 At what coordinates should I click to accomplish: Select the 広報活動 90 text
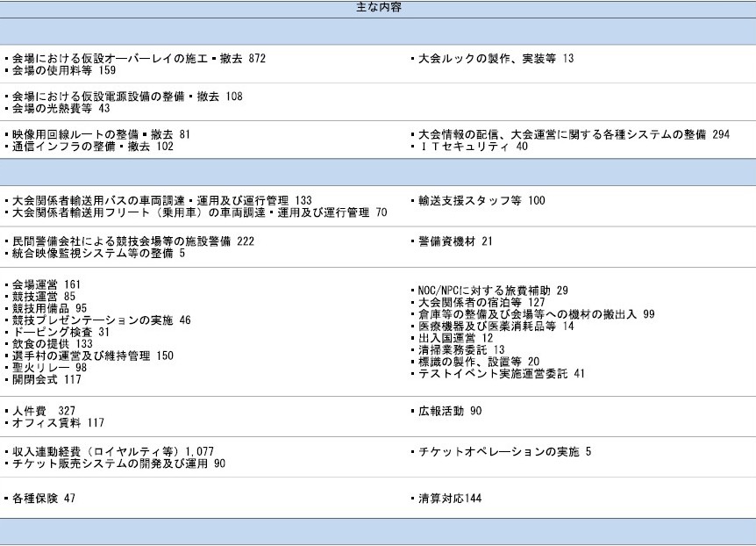(x=450, y=412)
